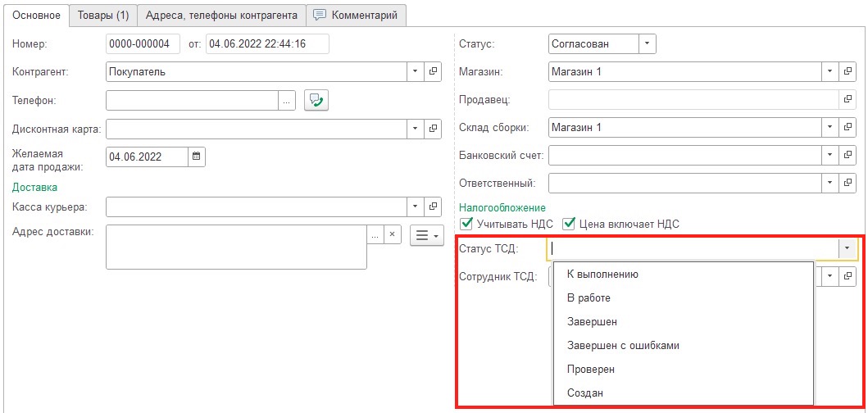This screenshot has height=413, width=868.
Task: Open the Склад сборки record icon
Action: pos(847,127)
